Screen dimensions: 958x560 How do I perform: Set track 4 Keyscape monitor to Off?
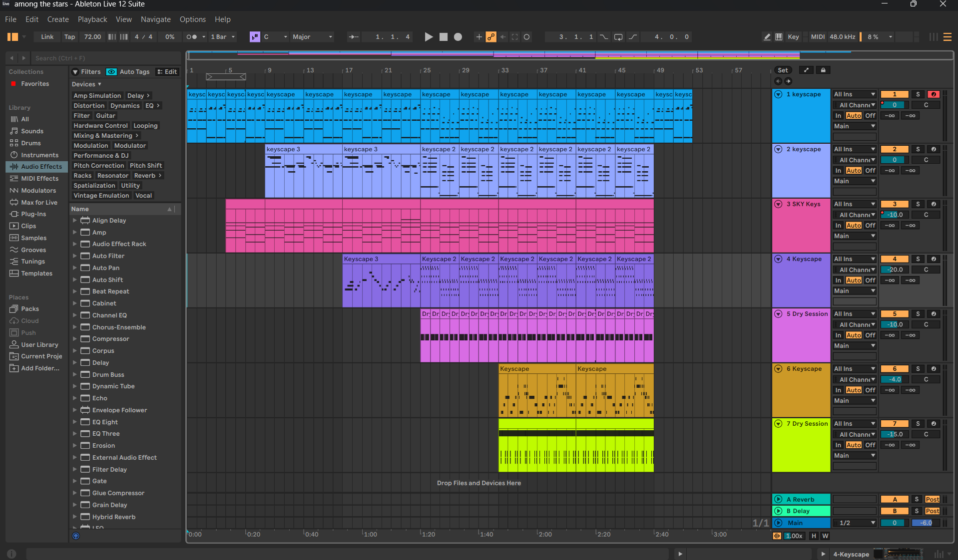point(870,280)
